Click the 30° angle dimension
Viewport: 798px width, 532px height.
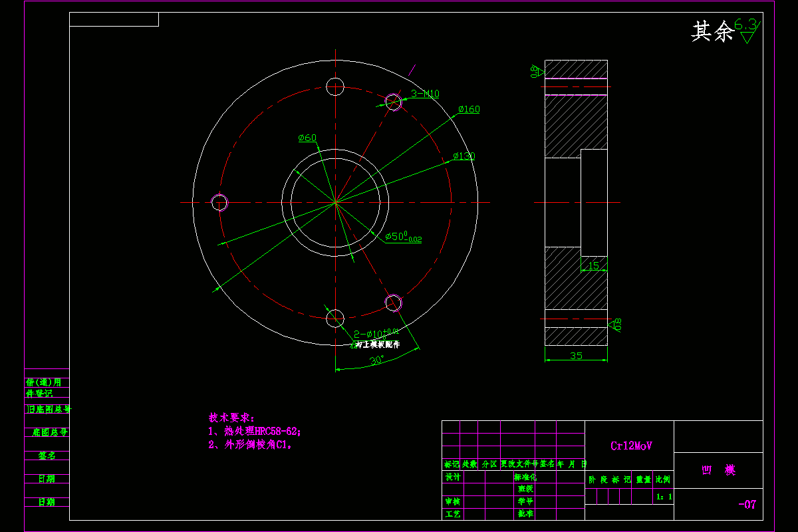point(377,360)
